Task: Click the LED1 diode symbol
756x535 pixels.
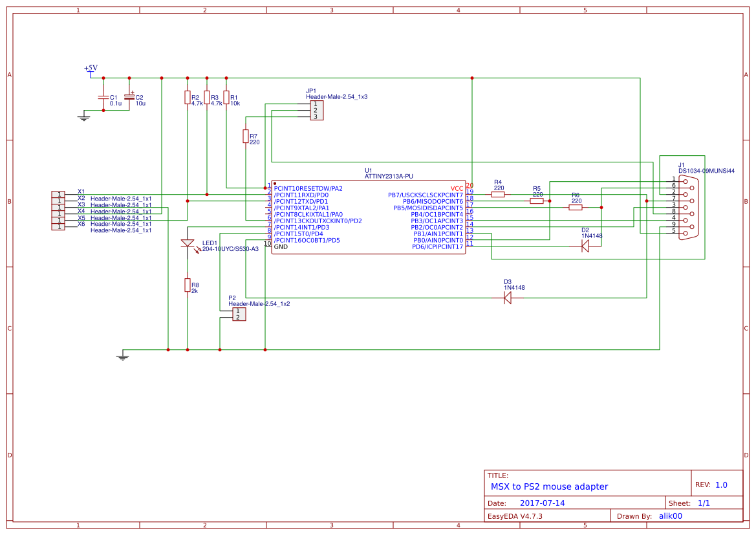Action: (188, 244)
